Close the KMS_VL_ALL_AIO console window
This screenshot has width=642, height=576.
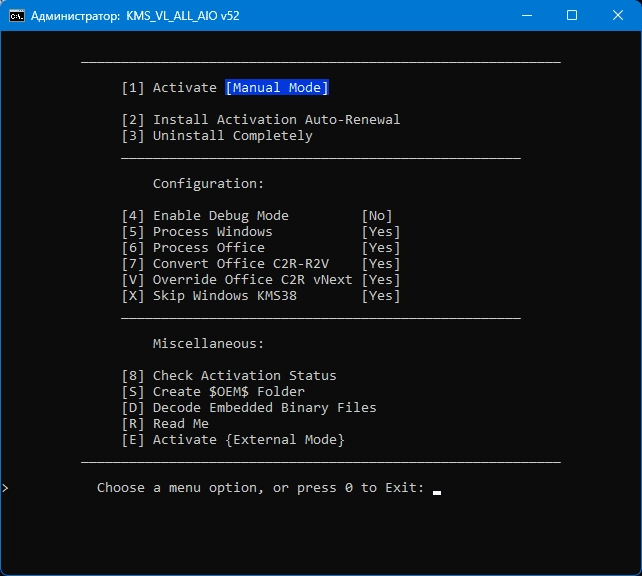[617, 16]
